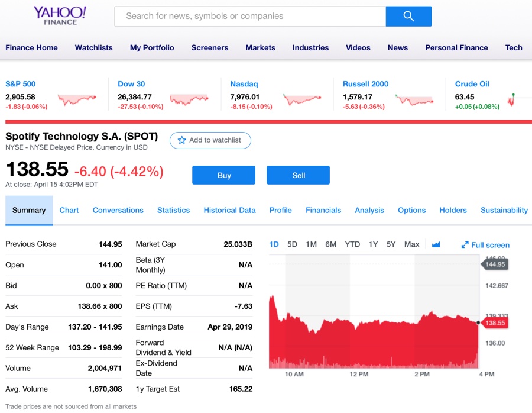The height and width of the screenshot is (413, 532).
Task: Select the 1M chart range
Action: tap(311, 244)
